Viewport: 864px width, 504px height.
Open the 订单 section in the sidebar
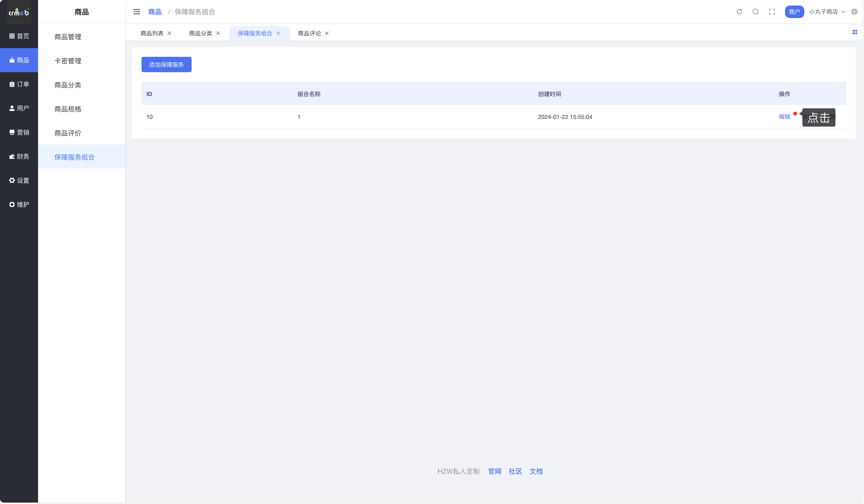coord(19,84)
